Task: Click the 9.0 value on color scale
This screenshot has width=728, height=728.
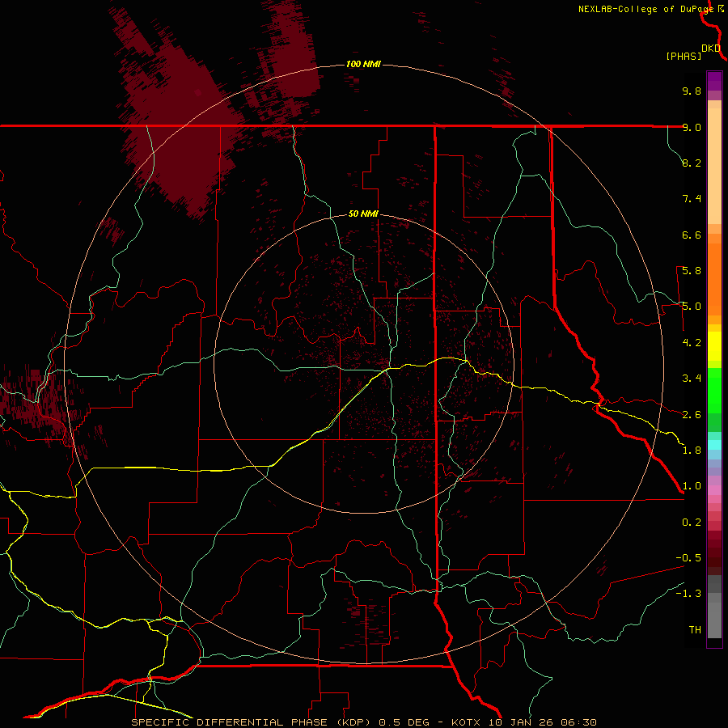Action: [692, 127]
